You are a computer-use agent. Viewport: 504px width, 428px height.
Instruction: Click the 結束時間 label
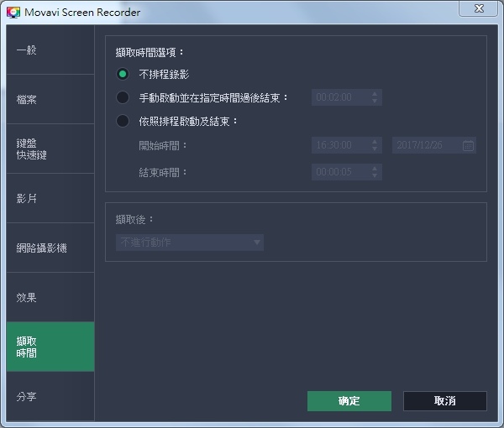[163, 172]
